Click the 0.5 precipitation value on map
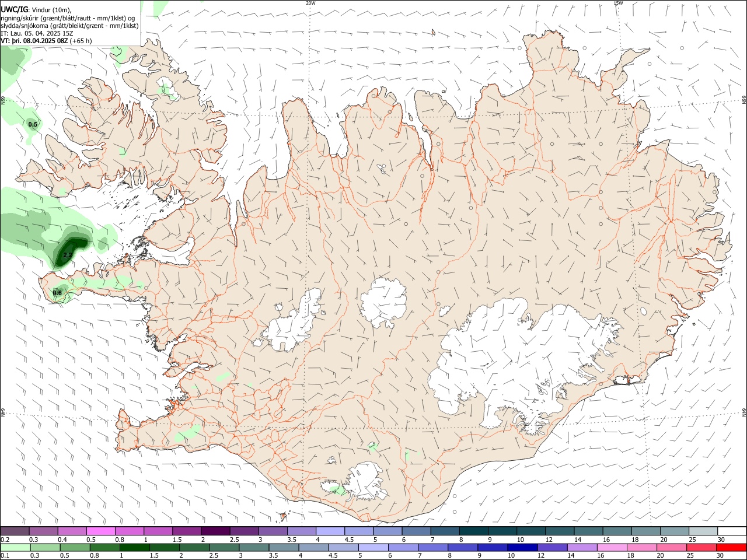The height and width of the screenshot is (560, 747). (x=33, y=124)
